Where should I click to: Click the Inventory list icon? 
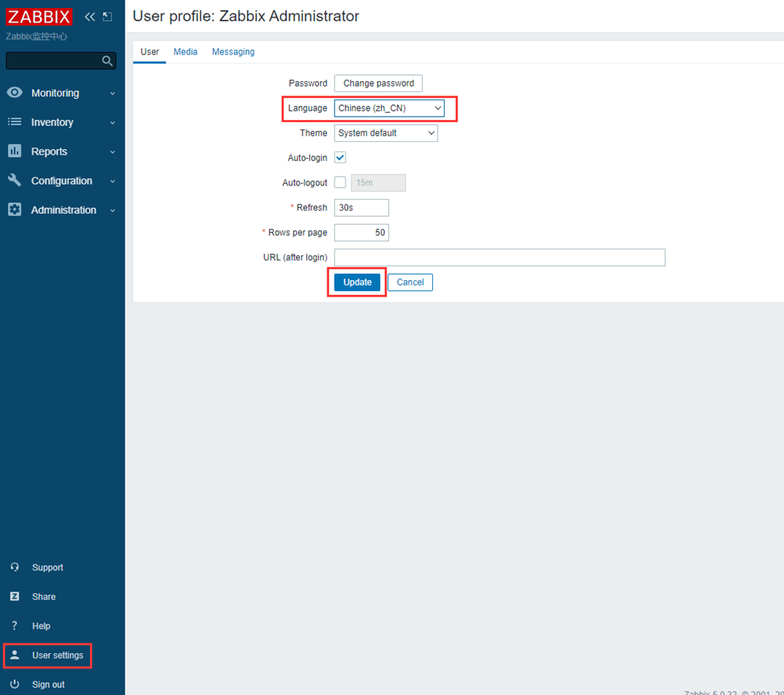tap(14, 122)
